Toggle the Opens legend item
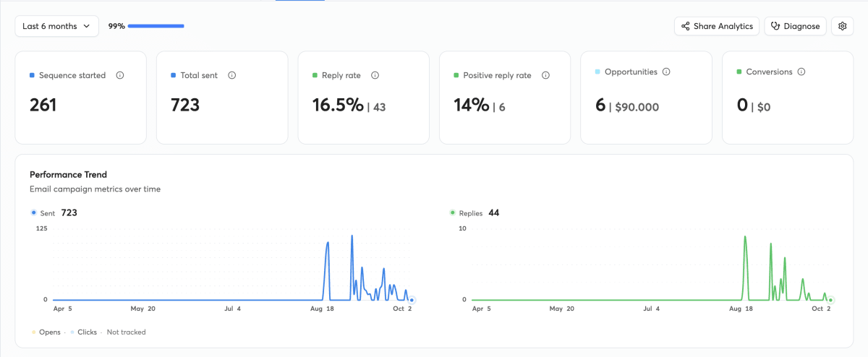 46,332
